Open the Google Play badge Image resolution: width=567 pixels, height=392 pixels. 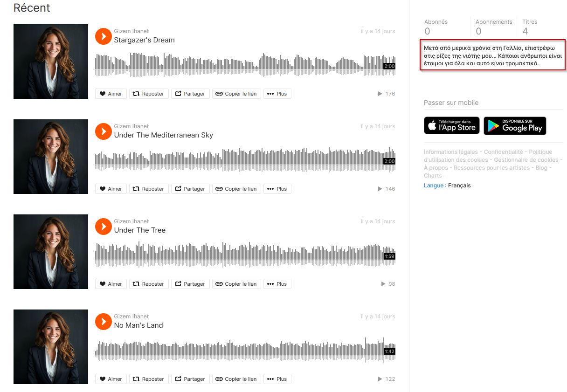pos(515,125)
